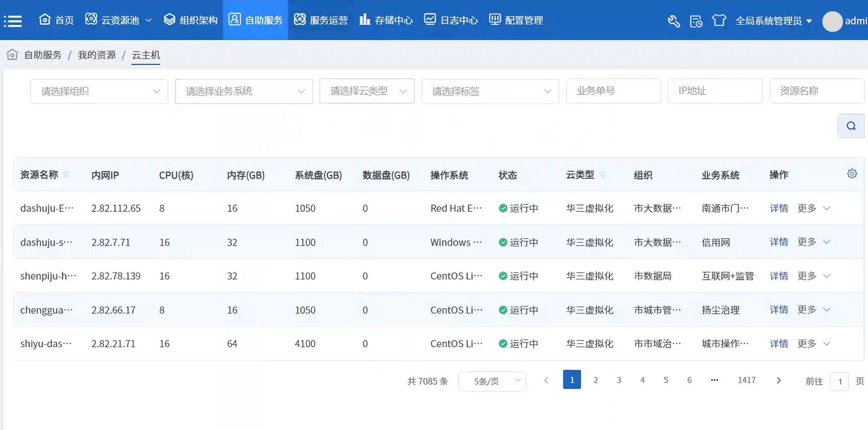Open 5条/页 page size dropdown
The height and width of the screenshot is (430, 868).
pyautogui.click(x=492, y=381)
